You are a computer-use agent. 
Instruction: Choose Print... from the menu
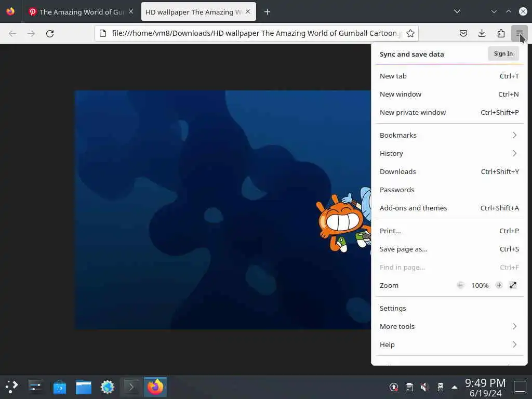(449, 231)
